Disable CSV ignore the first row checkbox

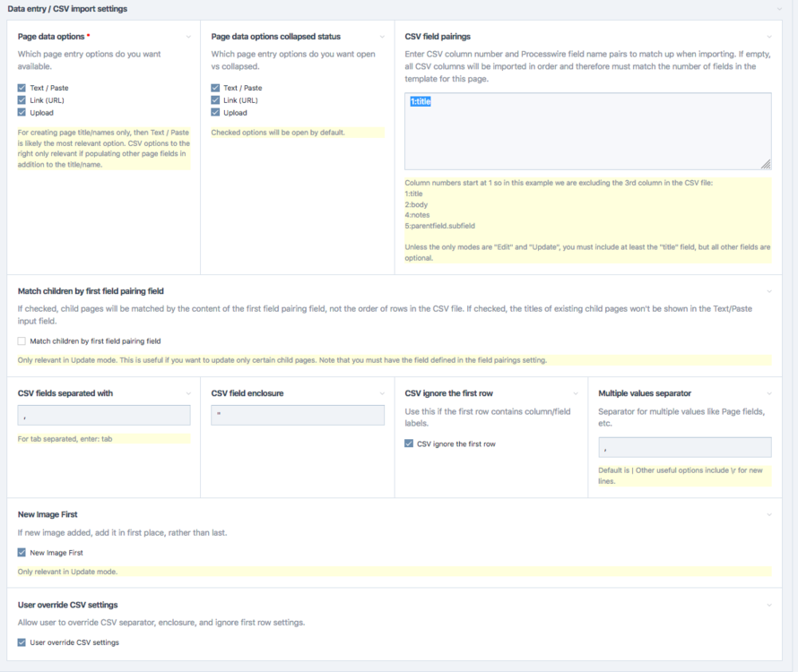[x=409, y=444]
